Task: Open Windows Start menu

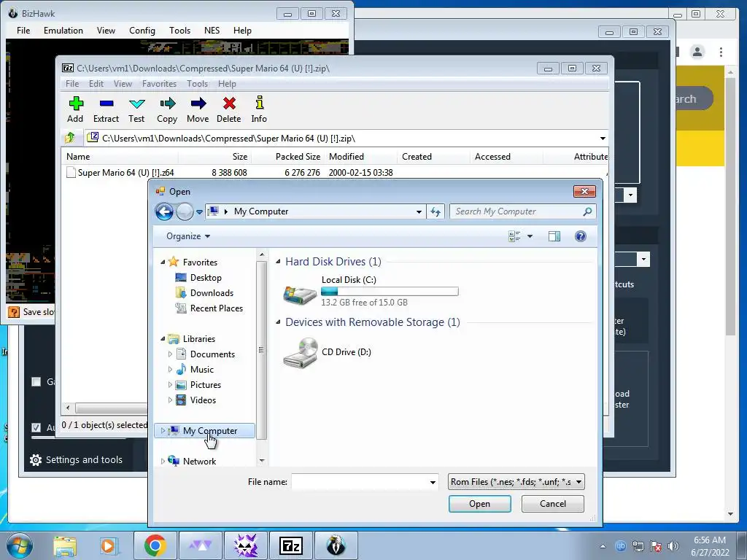Action: pyautogui.click(x=20, y=545)
